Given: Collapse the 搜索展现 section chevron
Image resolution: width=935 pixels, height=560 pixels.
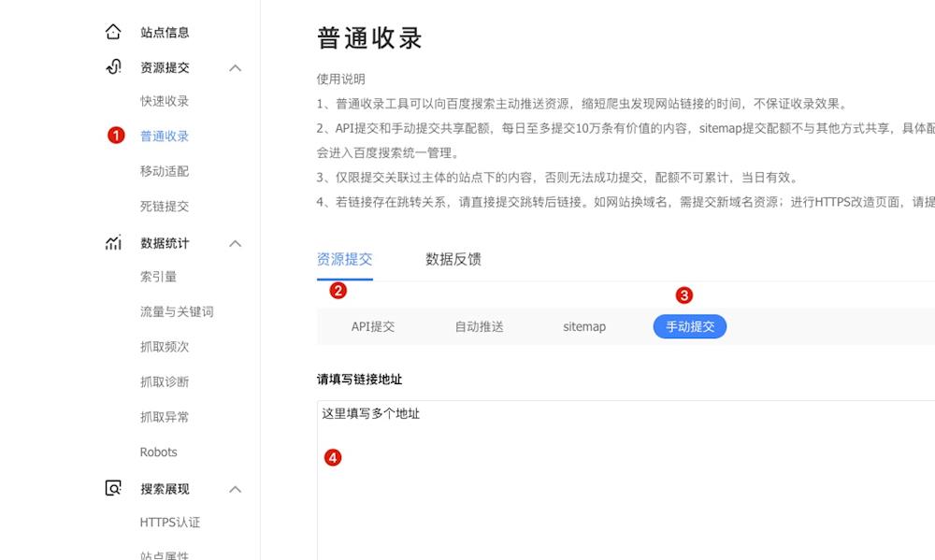Looking at the screenshot, I should point(236,489).
